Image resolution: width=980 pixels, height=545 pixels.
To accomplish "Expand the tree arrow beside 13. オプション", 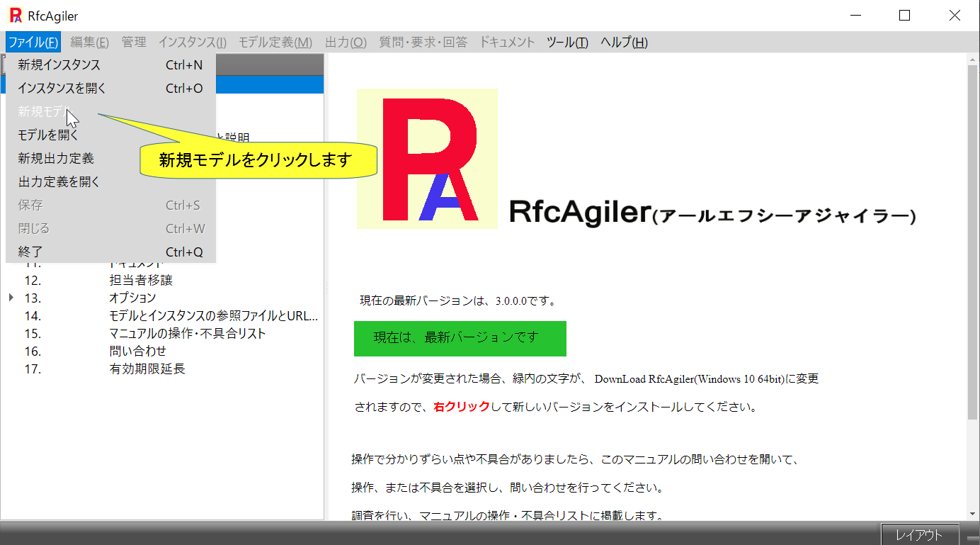I will [x=11, y=298].
